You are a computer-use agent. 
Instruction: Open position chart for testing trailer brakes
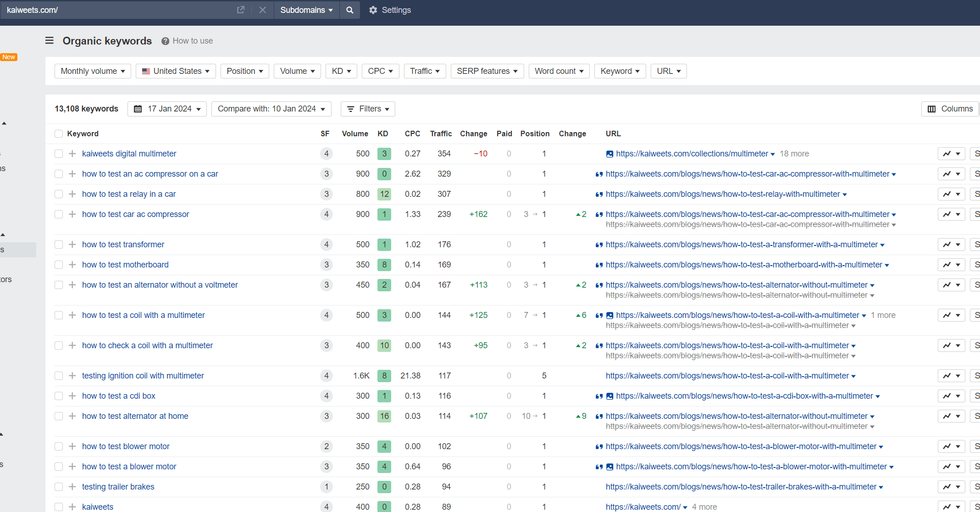coord(951,487)
